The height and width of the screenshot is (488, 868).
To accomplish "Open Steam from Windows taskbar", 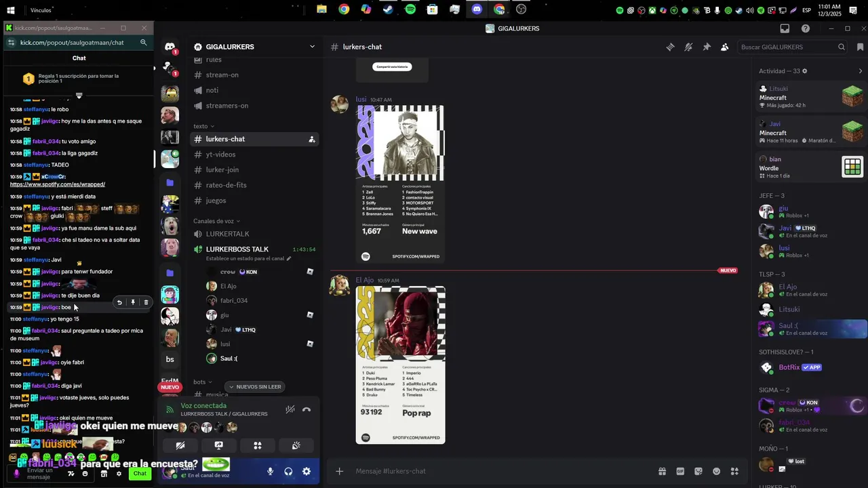I will [x=388, y=9].
